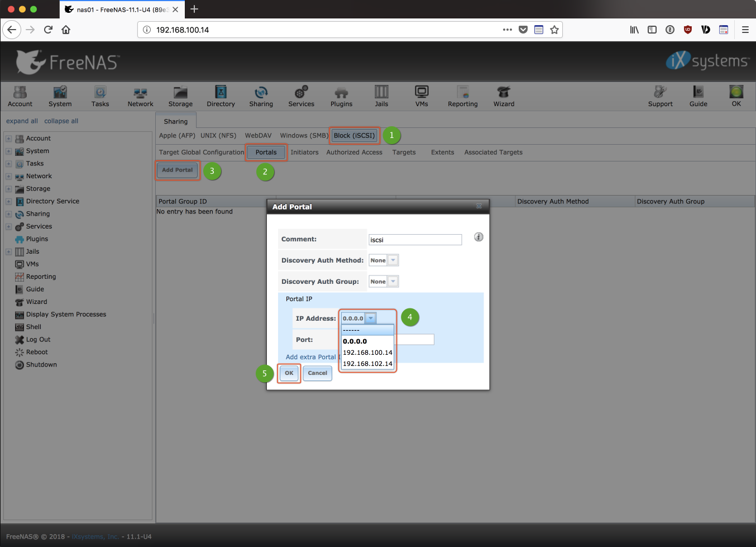
Task: Click the Comment text field
Action: click(415, 240)
